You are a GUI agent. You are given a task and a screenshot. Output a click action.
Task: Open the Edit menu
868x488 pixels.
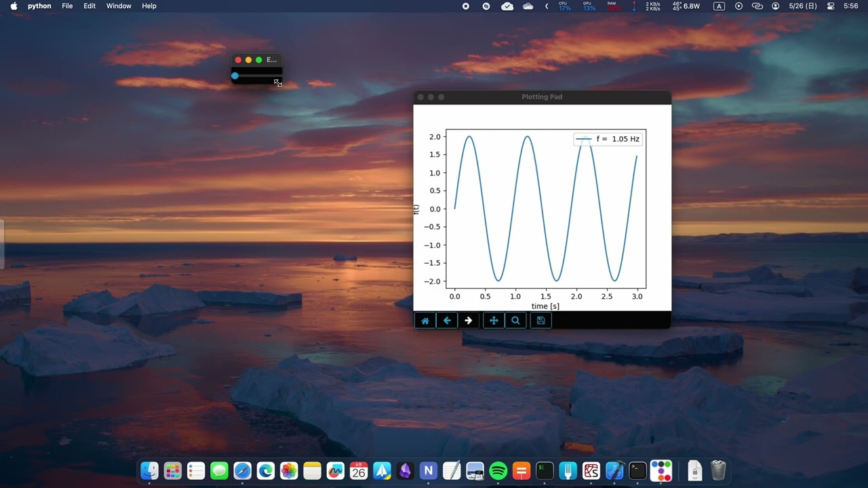[x=90, y=6]
